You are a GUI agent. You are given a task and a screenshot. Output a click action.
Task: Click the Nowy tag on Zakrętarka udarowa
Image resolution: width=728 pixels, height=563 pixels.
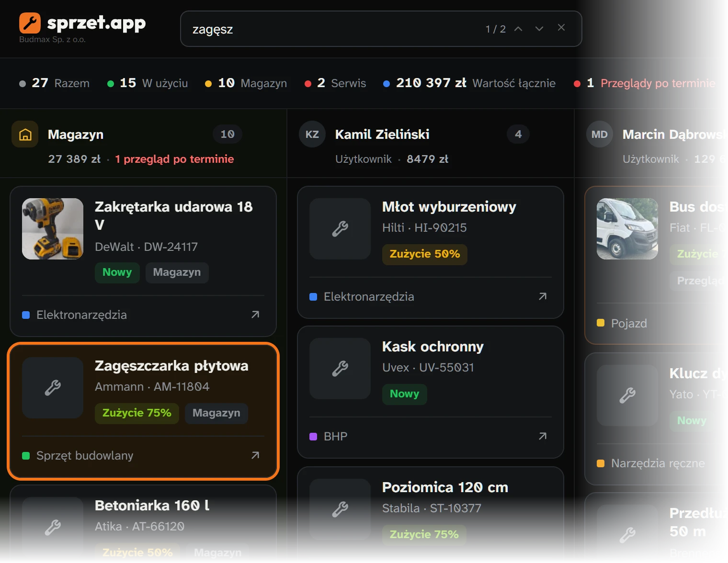117,272
